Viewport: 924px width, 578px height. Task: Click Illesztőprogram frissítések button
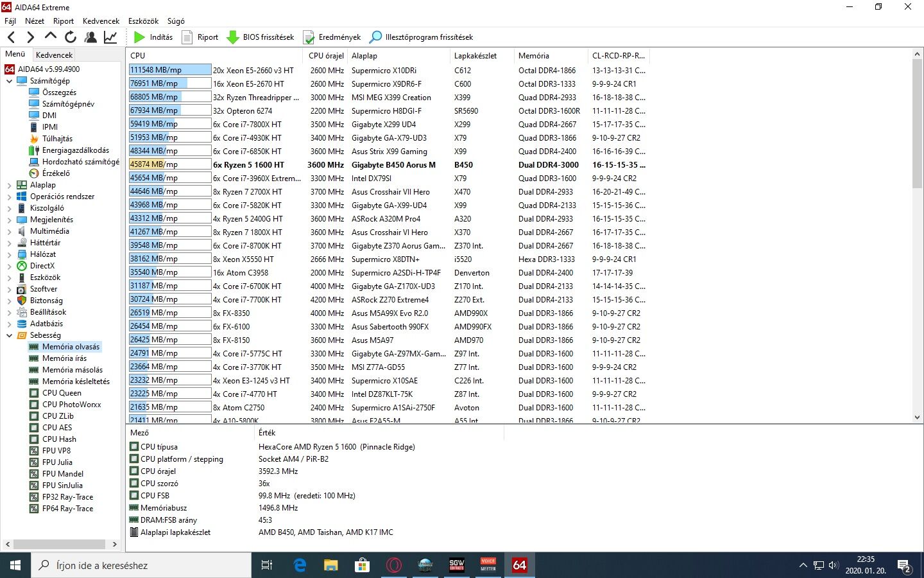[422, 37]
